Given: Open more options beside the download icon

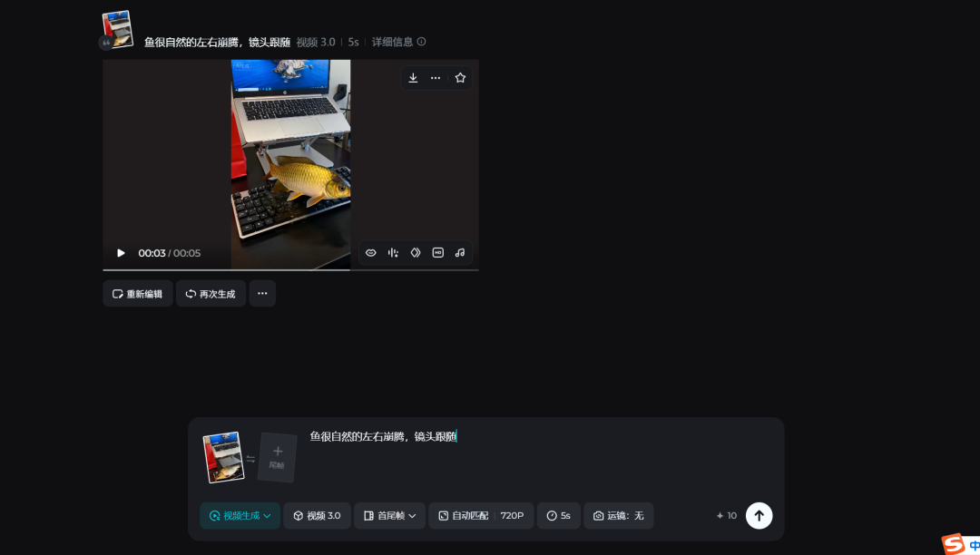Looking at the screenshot, I should point(436,78).
